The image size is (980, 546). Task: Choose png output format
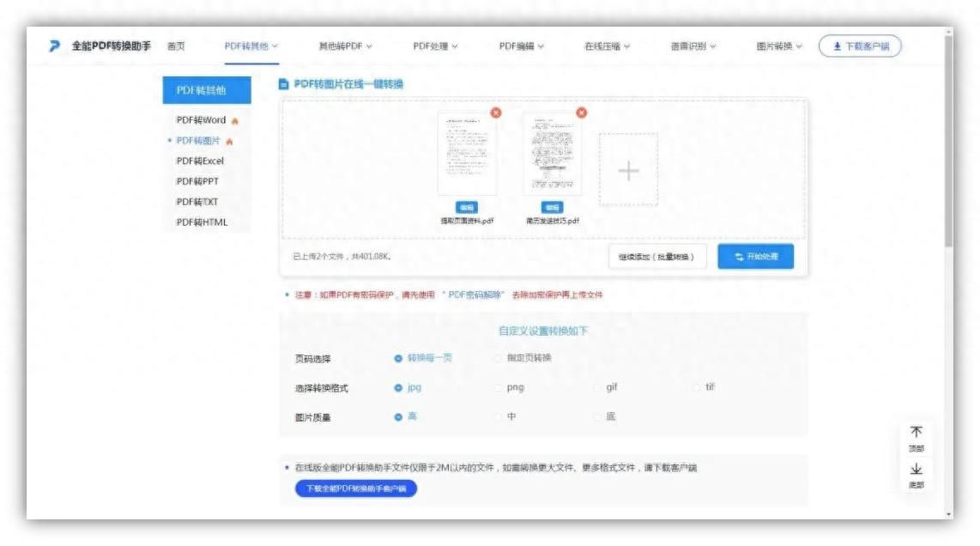[498, 388]
